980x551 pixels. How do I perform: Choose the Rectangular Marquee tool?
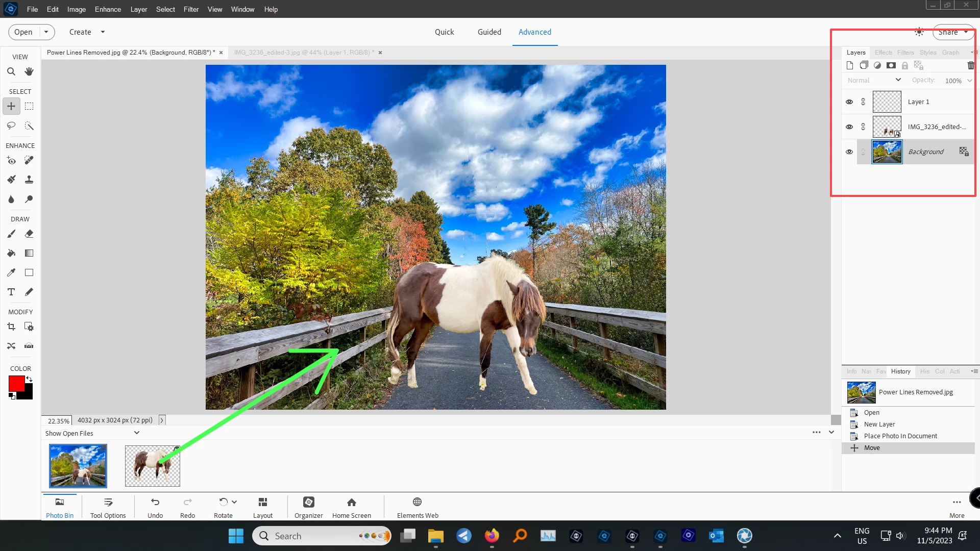29,106
